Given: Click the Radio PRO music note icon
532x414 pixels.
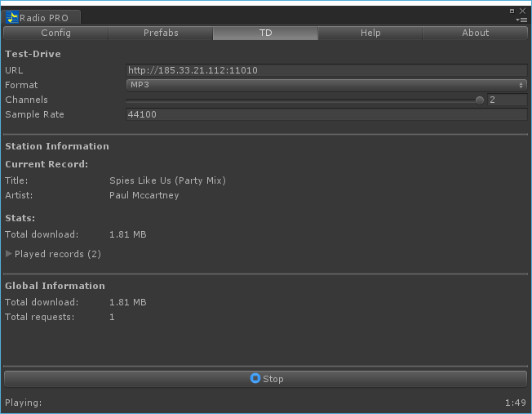Looking at the screenshot, I should (12, 17).
